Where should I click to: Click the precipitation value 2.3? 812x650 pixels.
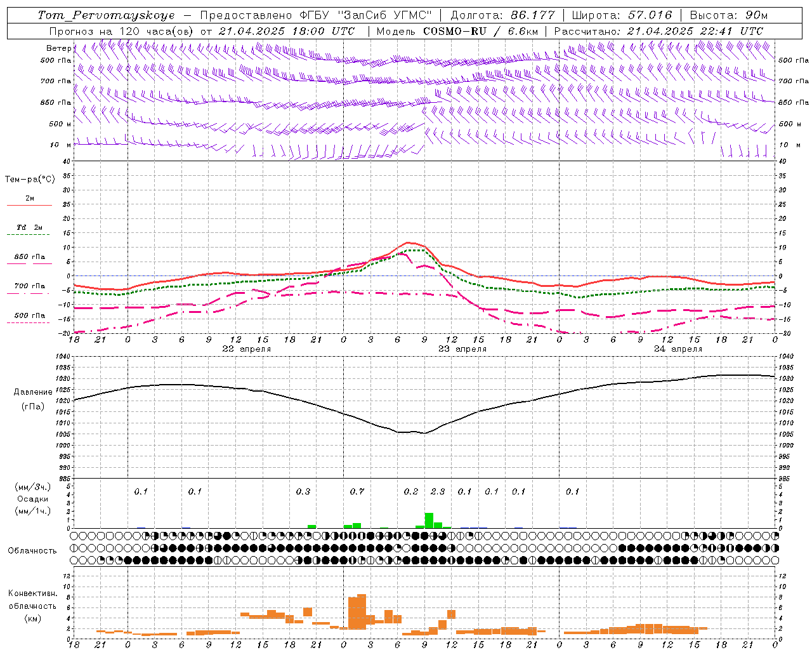[438, 491]
